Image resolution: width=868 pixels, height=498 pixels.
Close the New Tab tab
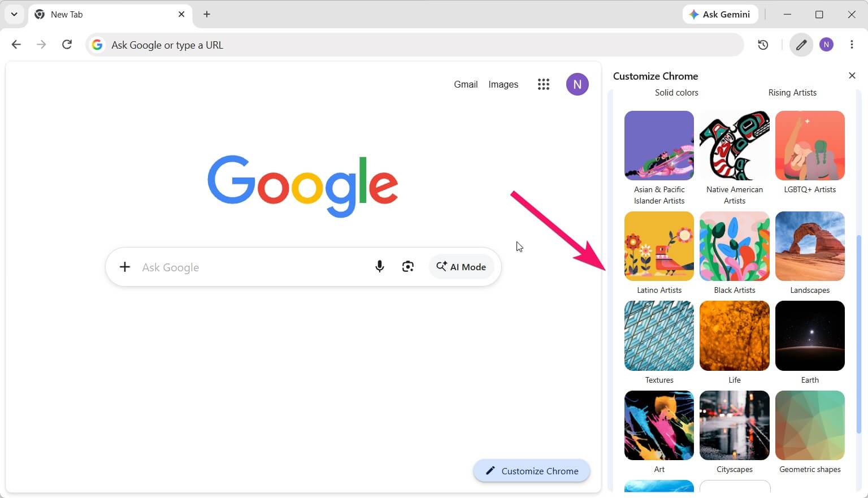point(181,14)
